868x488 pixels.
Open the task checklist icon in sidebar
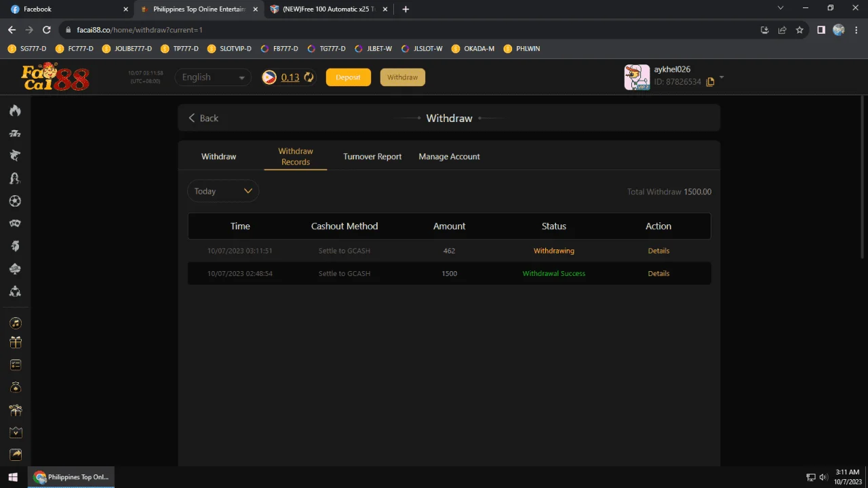(15, 365)
